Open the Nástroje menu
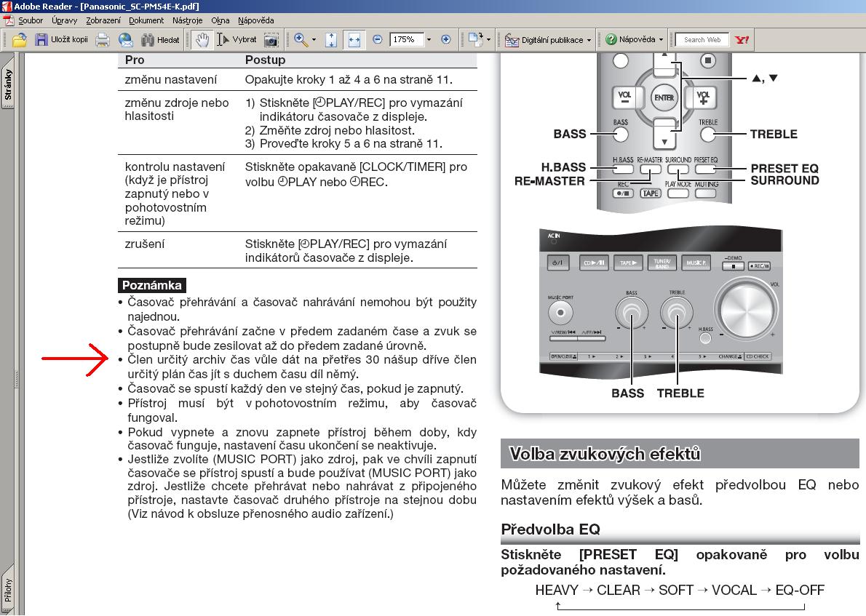The width and height of the screenshot is (866, 616). coord(187,20)
